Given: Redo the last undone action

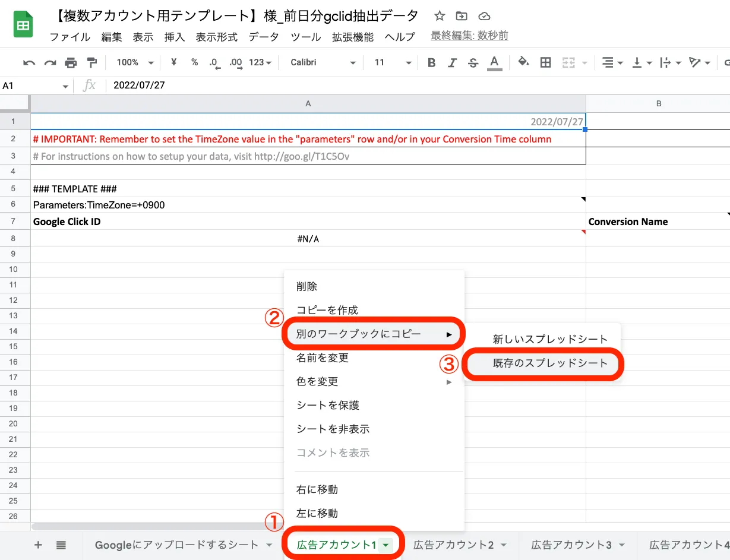Looking at the screenshot, I should tap(50, 62).
